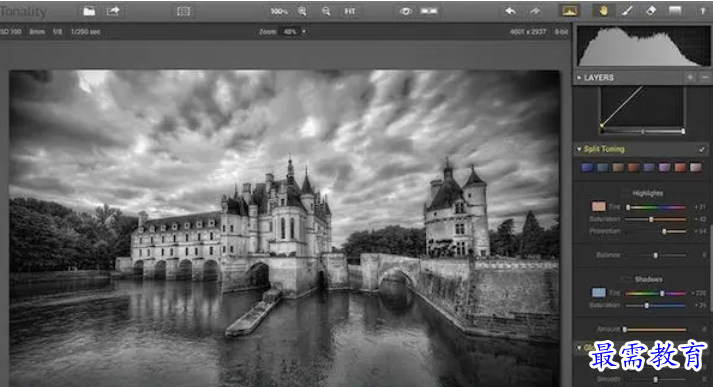The height and width of the screenshot is (387, 713).
Task: Click the Amount slider handle
Action: [625, 329]
